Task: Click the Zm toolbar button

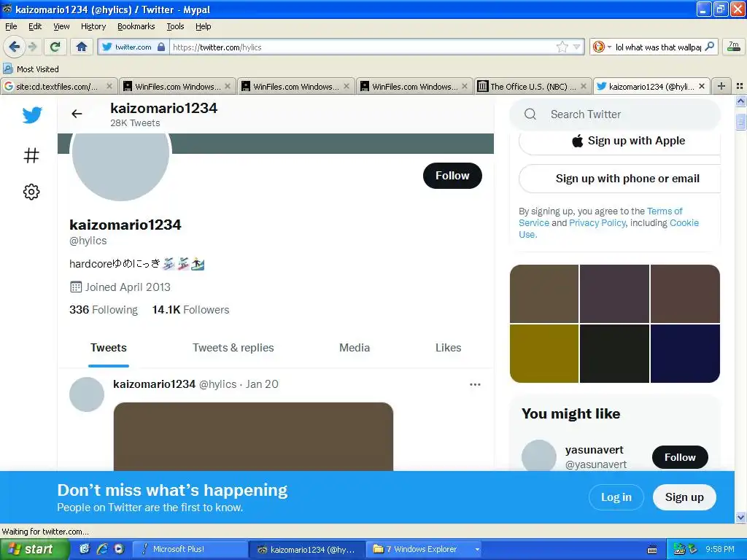Action: click(x=734, y=47)
